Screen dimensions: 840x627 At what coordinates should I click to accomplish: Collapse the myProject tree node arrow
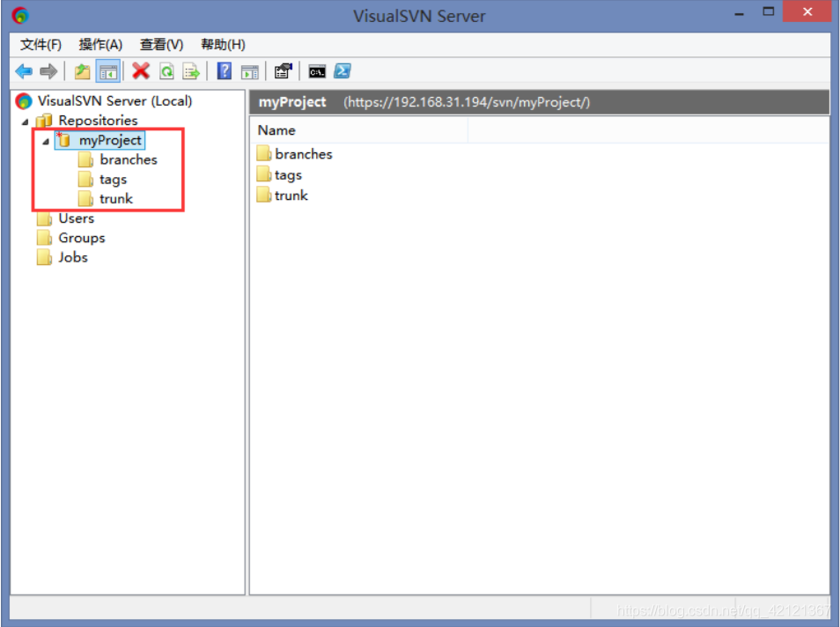pyautogui.click(x=46, y=142)
